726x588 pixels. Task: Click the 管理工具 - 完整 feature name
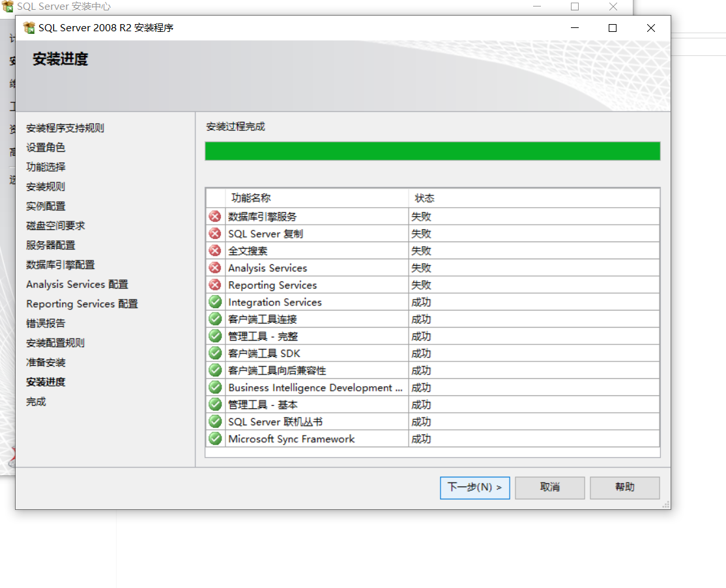pos(263,337)
